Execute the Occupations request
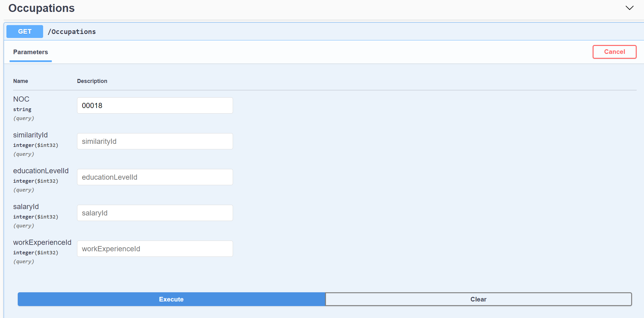Viewport: 644px width, 318px height. tap(171, 299)
